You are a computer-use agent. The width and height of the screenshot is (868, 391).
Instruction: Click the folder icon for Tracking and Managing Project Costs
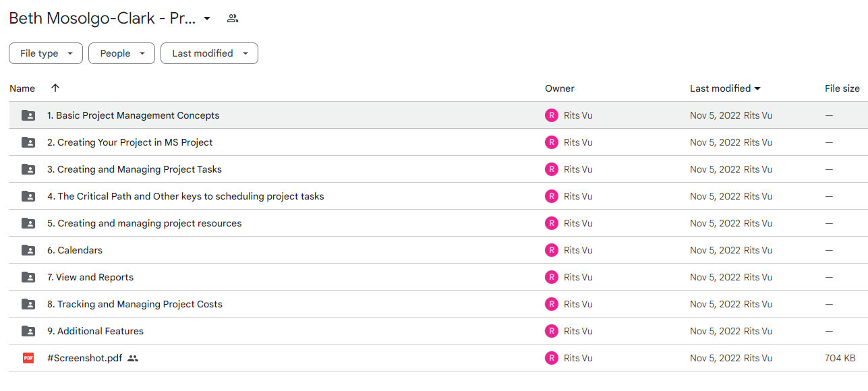coord(28,304)
